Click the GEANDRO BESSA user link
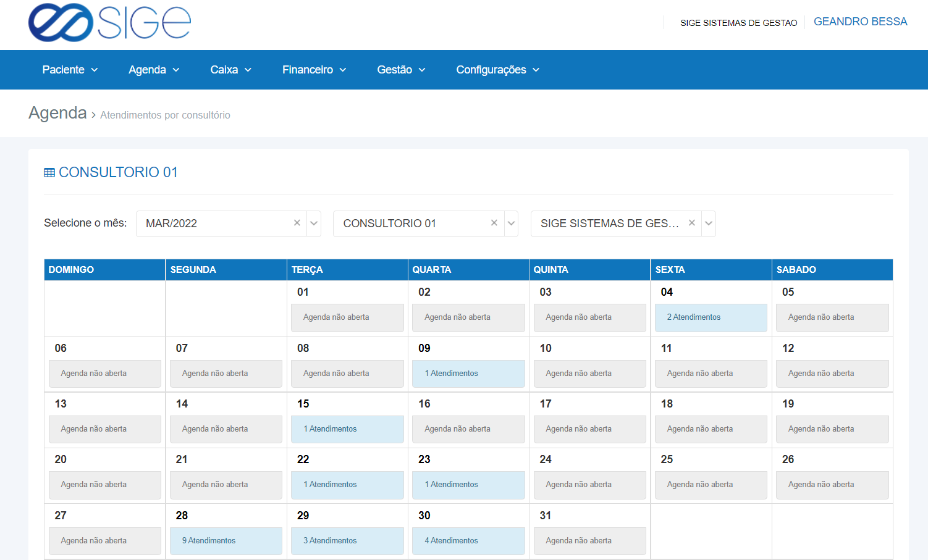 pyautogui.click(x=860, y=22)
